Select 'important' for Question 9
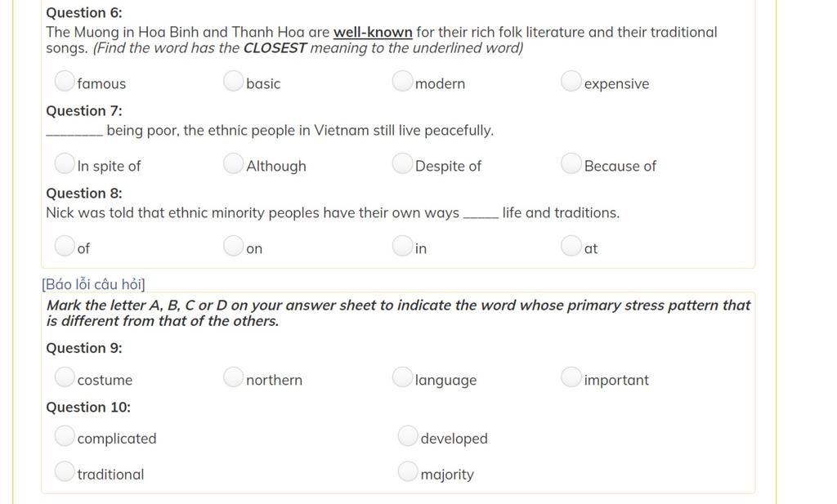Screen dimensions: 837x504 click(571, 377)
